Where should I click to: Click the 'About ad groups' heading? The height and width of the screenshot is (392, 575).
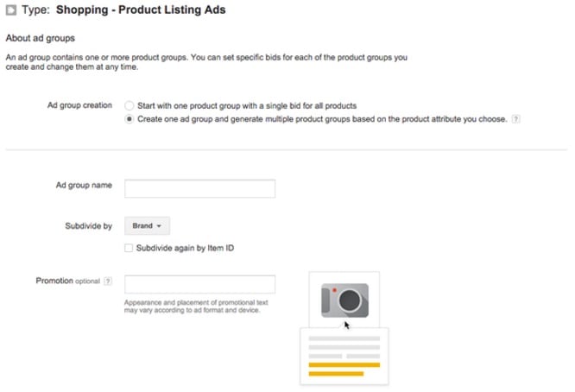41,38
